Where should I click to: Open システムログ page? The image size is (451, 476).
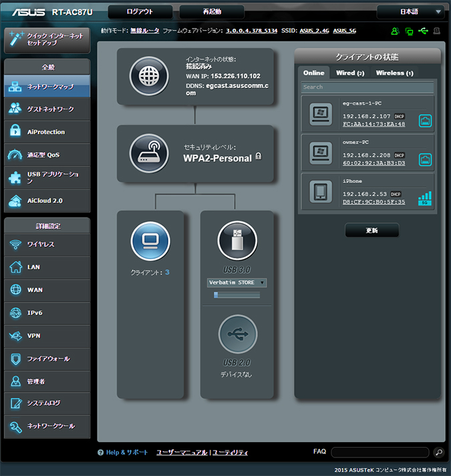[x=47, y=403]
